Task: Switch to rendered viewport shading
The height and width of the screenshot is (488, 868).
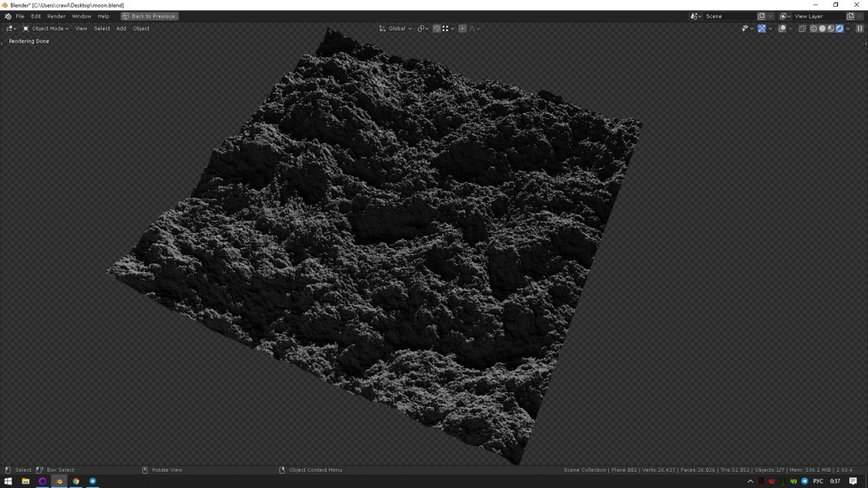Action: click(840, 28)
